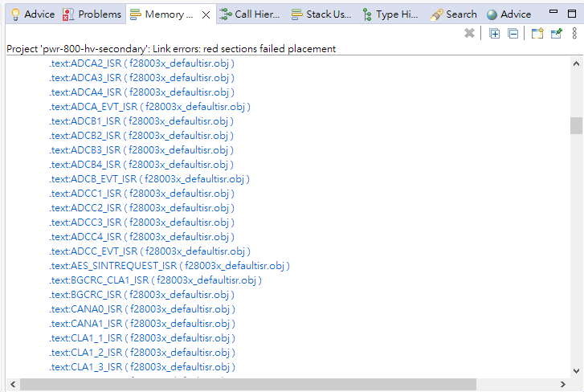The image size is (584, 392).
Task: Select .text:CANA0_ISR entry
Action: [142, 309]
